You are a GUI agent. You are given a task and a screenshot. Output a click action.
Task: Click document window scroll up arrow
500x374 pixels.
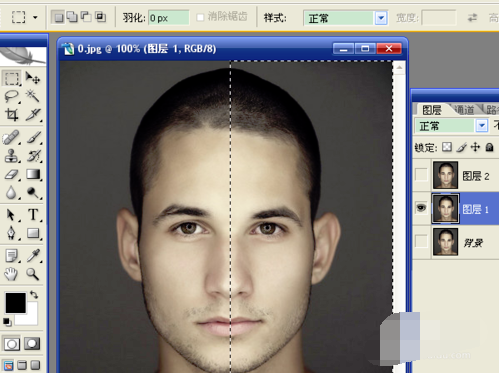pos(399,68)
